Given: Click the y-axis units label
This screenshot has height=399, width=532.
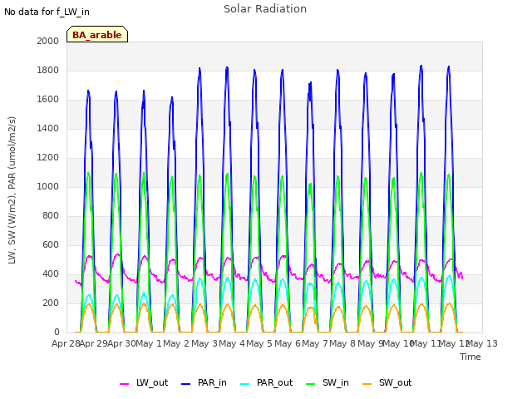Looking at the screenshot, I should point(12,190).
